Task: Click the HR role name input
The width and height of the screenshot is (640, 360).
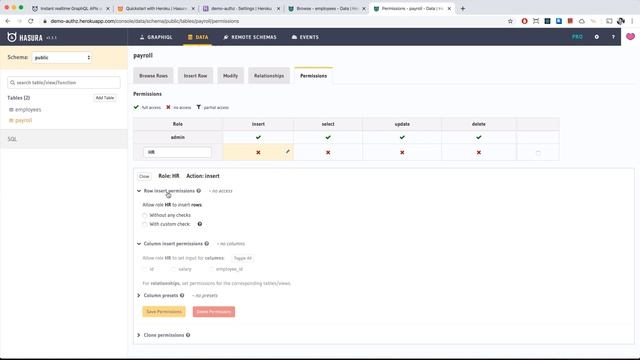Action: pos(177,152)
